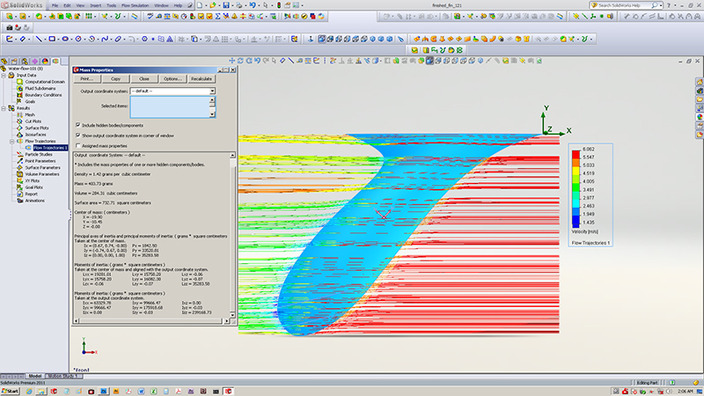Click the Appearances color ball in task pane
Image resolution: width=704 pixels, height=396 pixels.
700,117
